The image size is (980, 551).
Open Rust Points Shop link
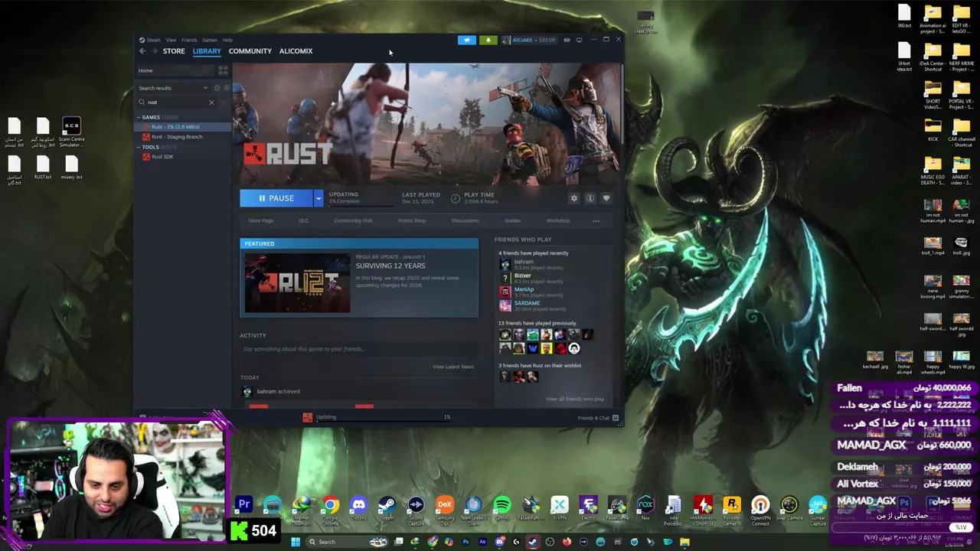[412, 221]
